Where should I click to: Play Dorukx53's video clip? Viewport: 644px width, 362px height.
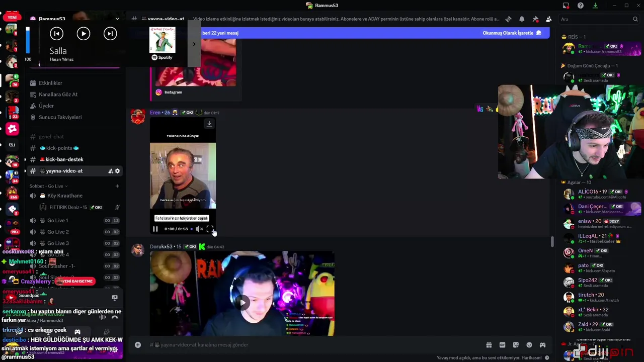click(x=243, y=302)
